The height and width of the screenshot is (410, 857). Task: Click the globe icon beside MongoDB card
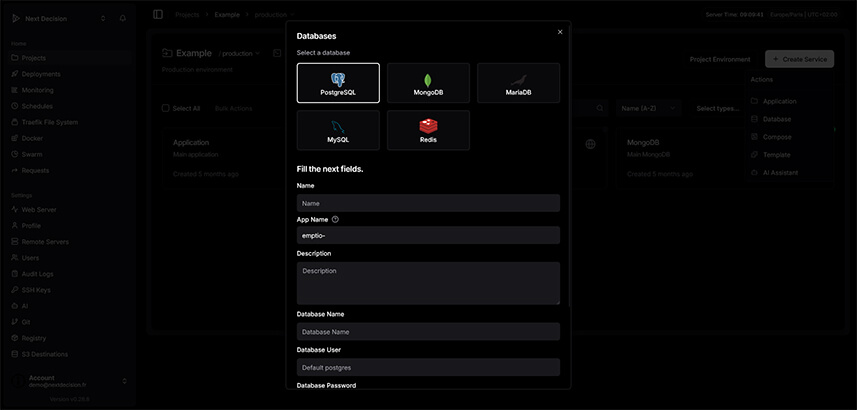point(590,144)
